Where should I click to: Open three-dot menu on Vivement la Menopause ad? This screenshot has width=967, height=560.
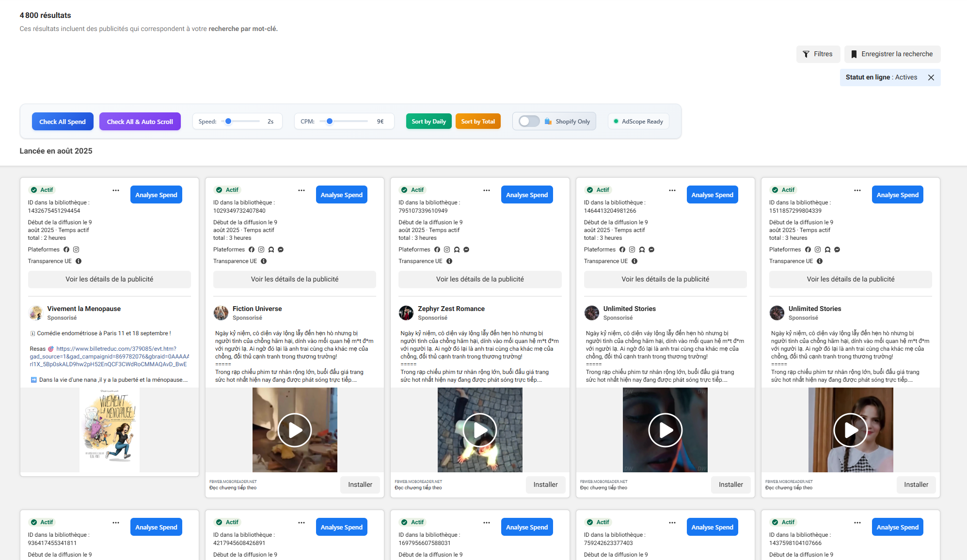pos(116,190)
